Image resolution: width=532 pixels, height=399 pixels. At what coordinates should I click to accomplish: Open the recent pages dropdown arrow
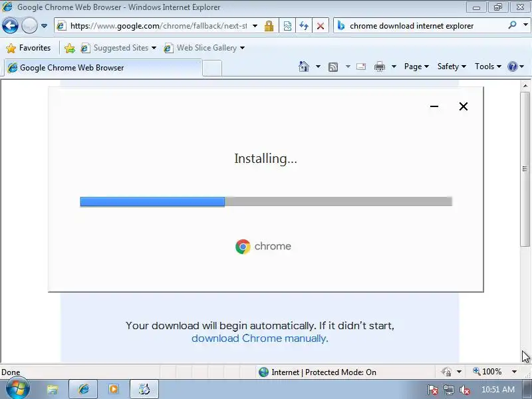pyautogui.click(x=44, y=26)
